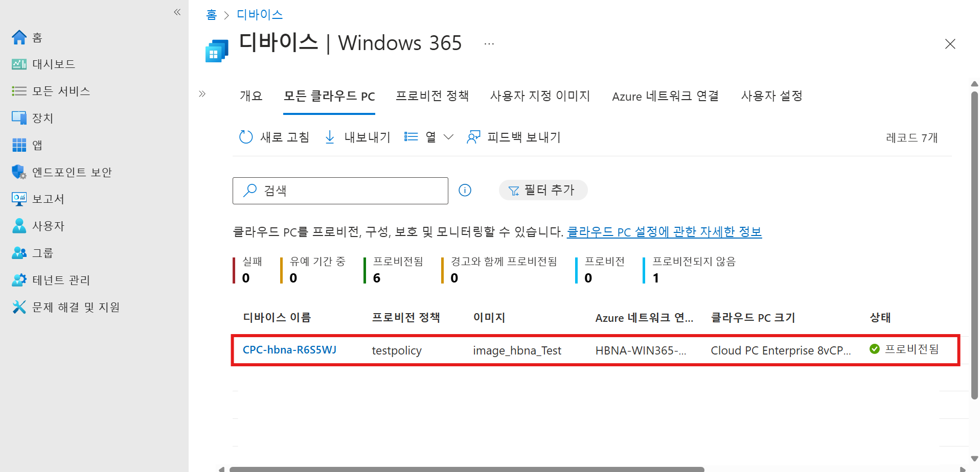Expand the inner menu panel chevron
The width and height of the screenshot is (980, 472).
coord(202,93)
